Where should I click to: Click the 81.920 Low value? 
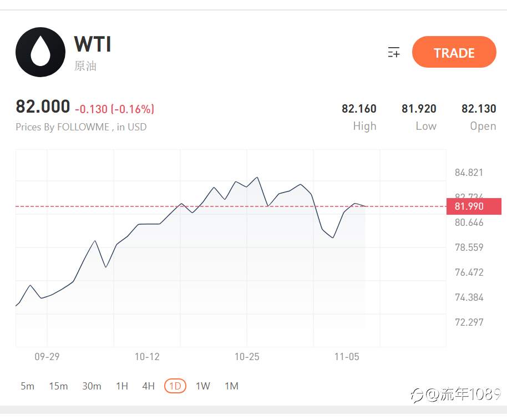[419, 109]
